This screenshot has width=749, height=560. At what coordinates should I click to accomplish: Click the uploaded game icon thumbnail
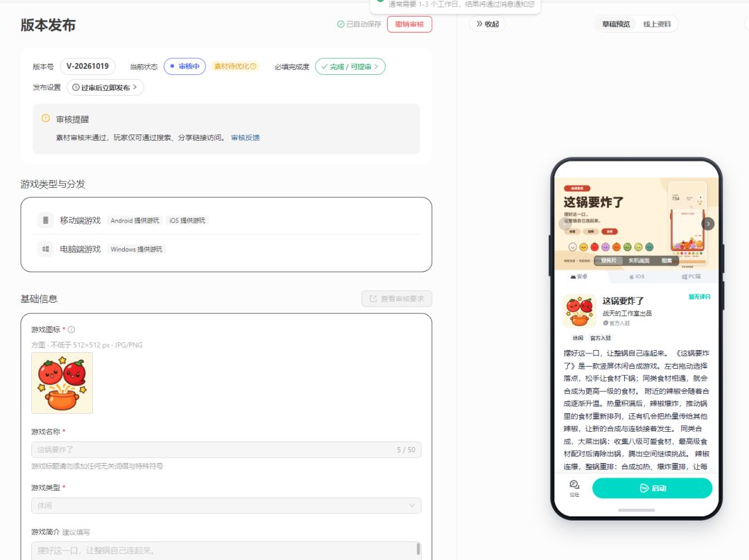62,383
